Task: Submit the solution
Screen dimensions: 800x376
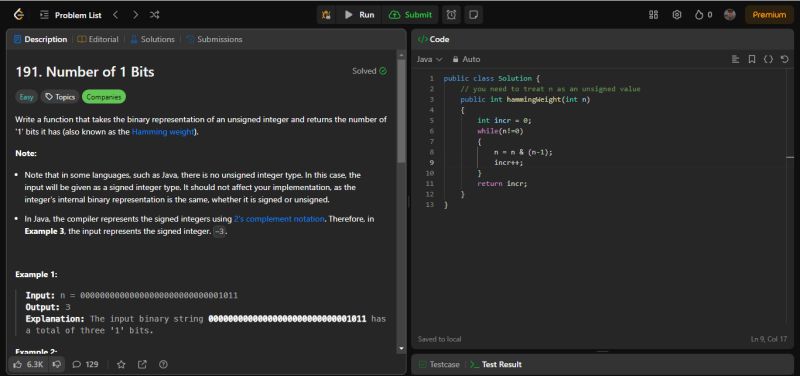Action: coord(410,15)
